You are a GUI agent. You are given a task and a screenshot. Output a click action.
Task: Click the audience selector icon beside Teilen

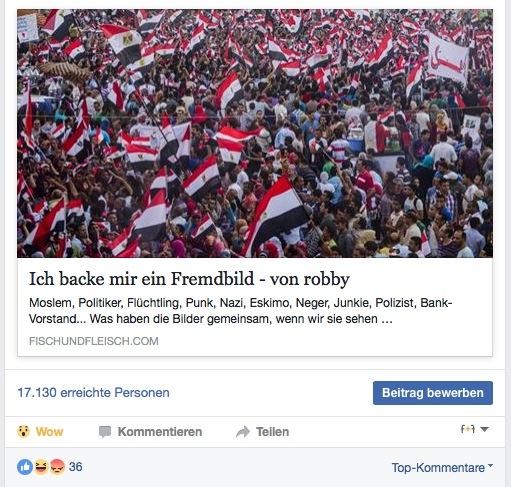point(468,429)
